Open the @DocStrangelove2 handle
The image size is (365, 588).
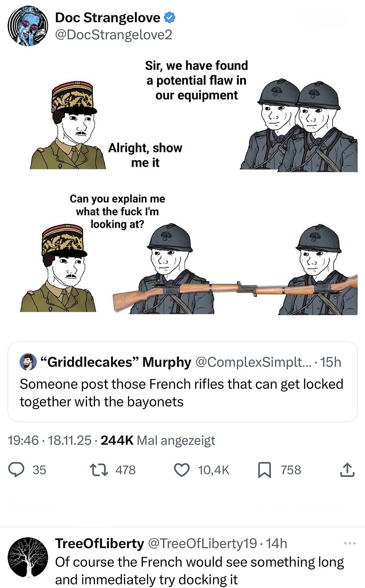click(113, 35)
